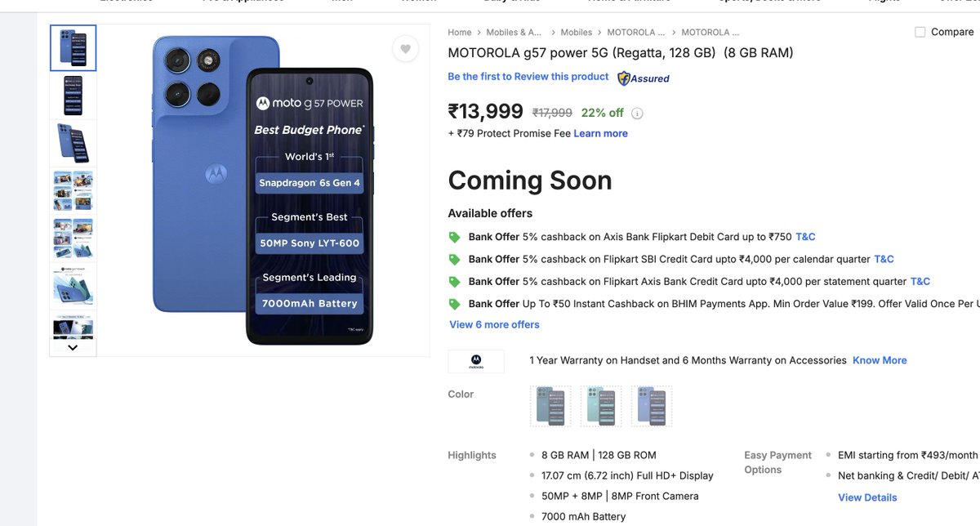Click the Coming Soon heading
The width and height of the screenshot is (980, 526).
[x=530, y=181]
